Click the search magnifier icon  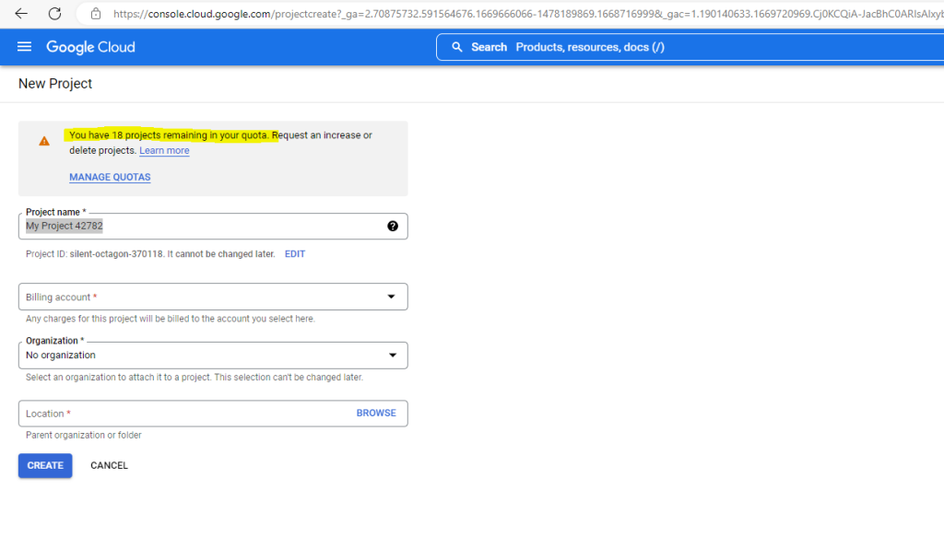[x=457, y=47]
